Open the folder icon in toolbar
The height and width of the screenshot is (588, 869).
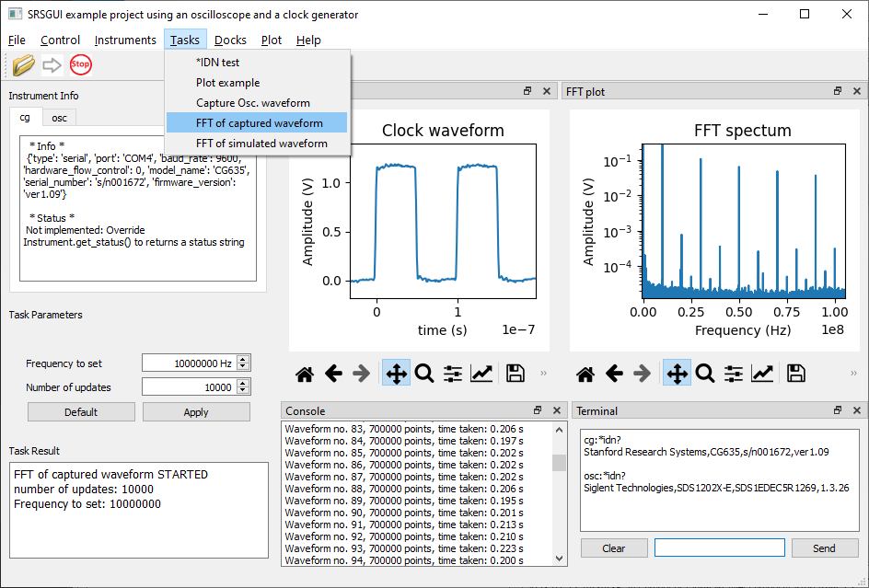click(x=24, y=64)
